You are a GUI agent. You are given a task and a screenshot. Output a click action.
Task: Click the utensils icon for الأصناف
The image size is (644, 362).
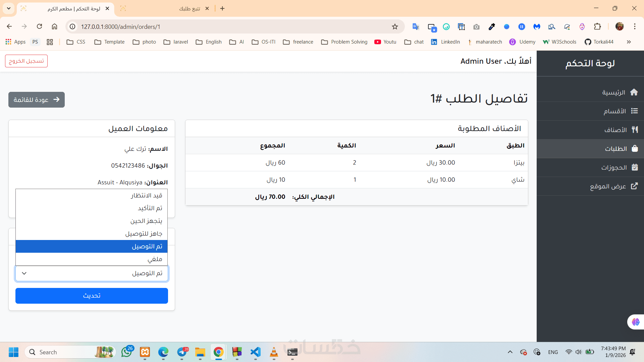(635, 130)
